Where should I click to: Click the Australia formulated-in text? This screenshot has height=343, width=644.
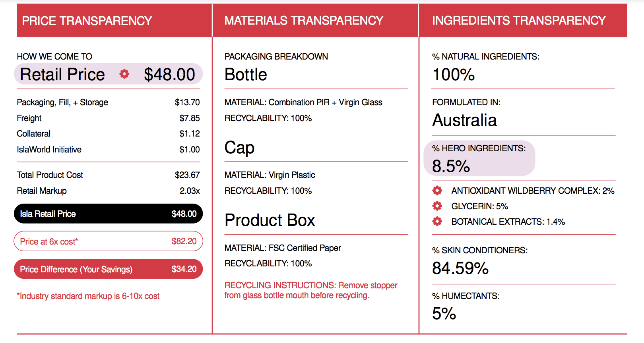click(x=464, y=120)
